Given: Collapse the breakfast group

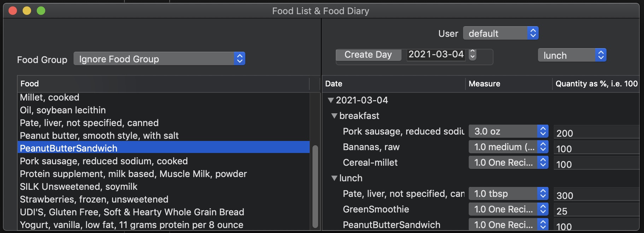Looking at the screenshot, I should click(x=334, y=116).
